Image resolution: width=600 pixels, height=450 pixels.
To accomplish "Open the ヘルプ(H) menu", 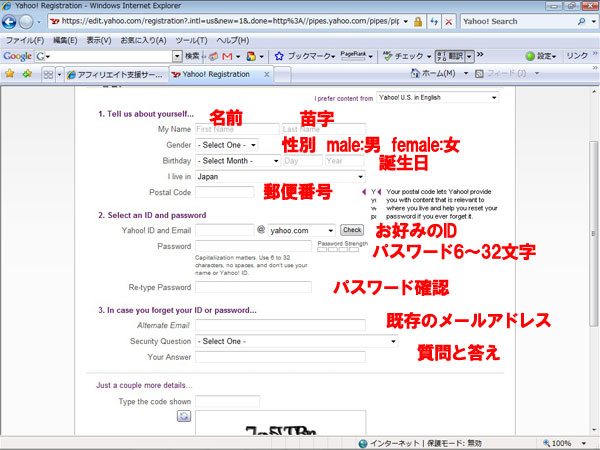I will click(232, 40).
